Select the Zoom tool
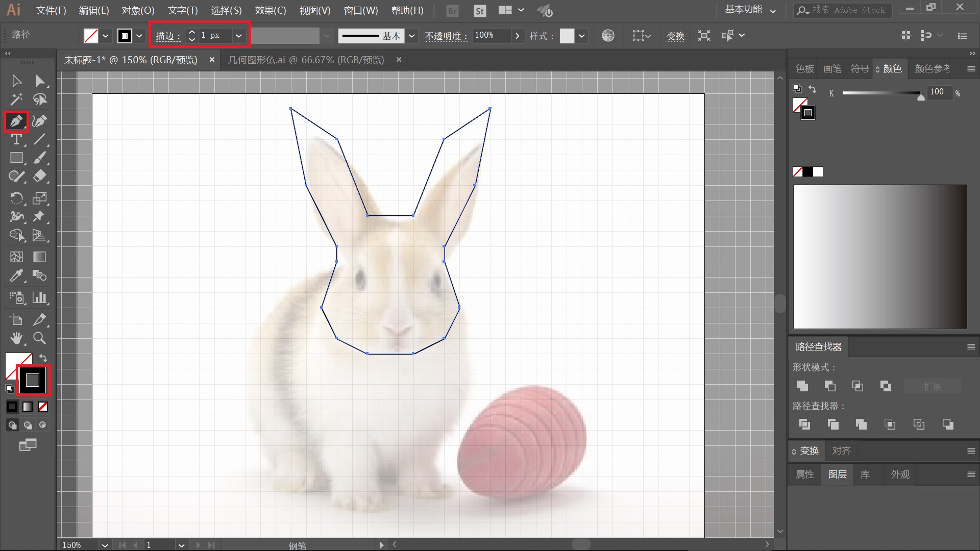The height and width of the screenshot is (551, 980). (39, 338)
